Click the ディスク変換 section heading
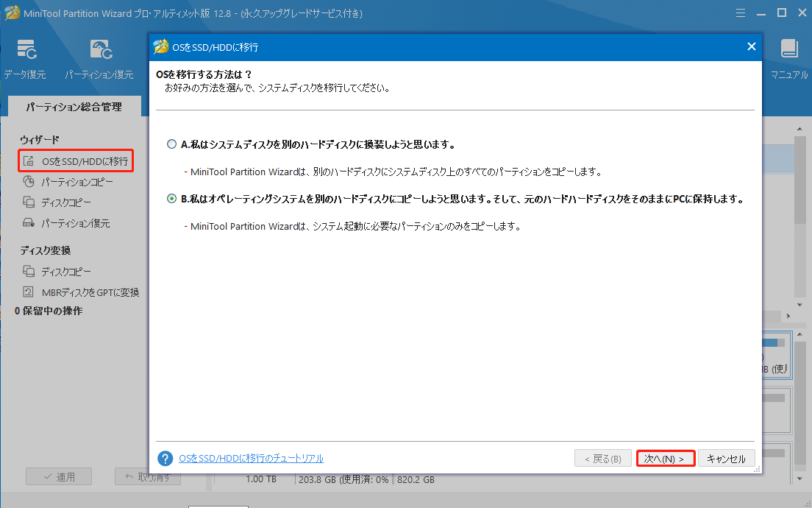 (x=46, y=250)
